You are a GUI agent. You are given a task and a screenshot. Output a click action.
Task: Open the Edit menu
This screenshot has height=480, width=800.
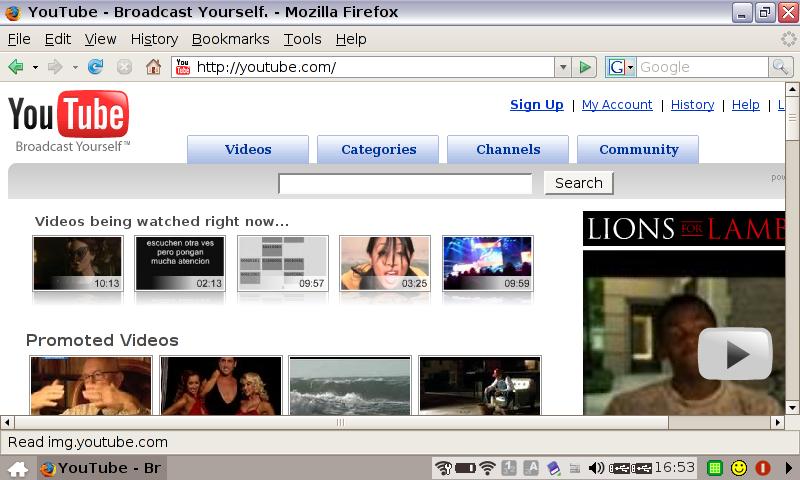tap(58, 39)
